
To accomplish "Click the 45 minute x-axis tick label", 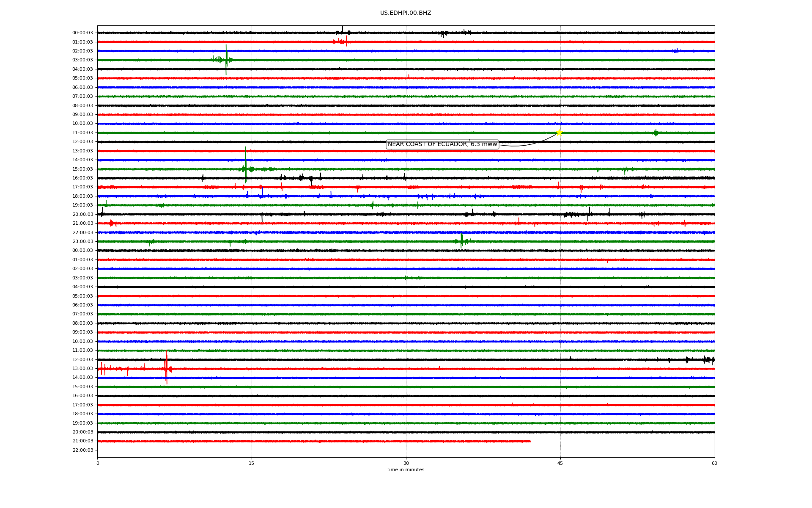I will point(560,463).
